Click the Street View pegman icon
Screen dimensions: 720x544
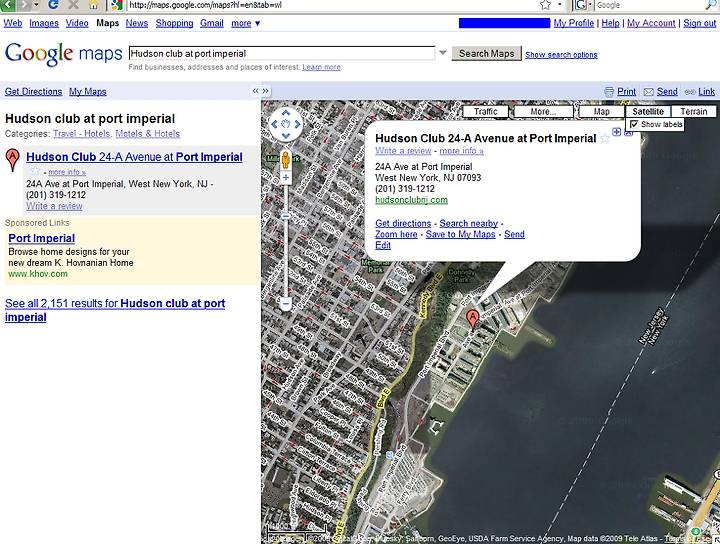(x=286, y=160)
